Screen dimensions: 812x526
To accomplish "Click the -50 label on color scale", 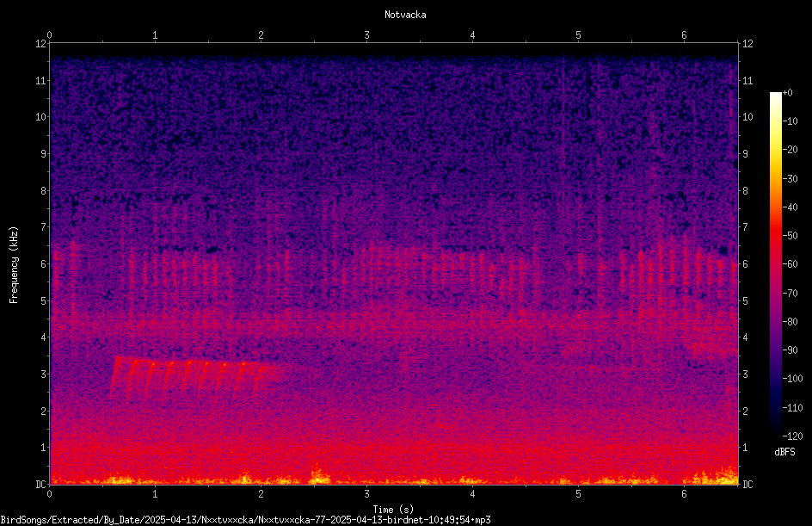I will point(790,235).
